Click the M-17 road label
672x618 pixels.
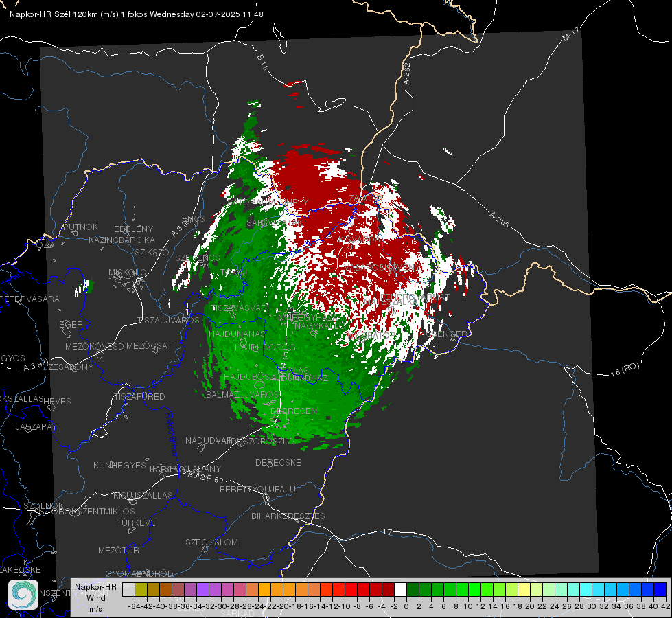(x=570, y=34)
